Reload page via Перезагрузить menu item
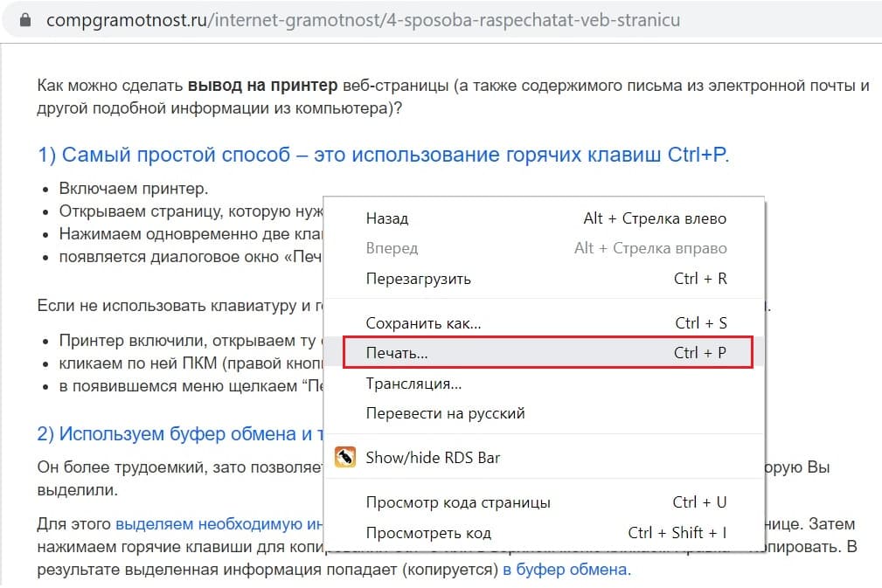The width and height of the screenshot is (882, 588). 418,279
